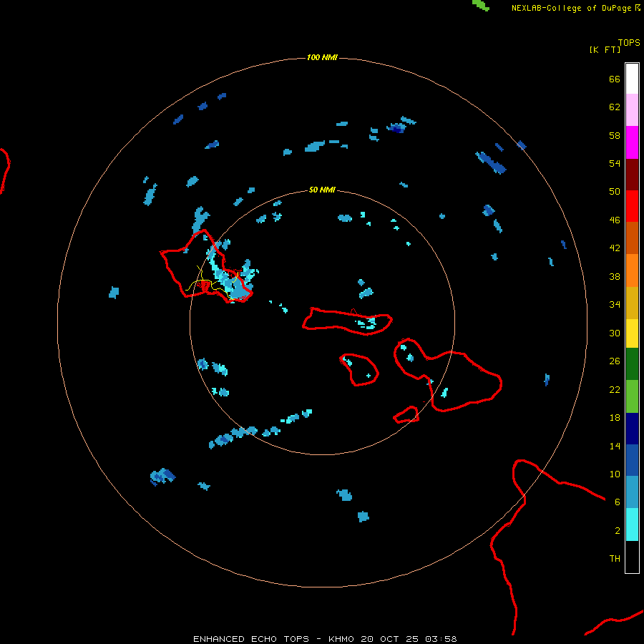Click the bright red 50 kft legend swatch

coord(632,206)
